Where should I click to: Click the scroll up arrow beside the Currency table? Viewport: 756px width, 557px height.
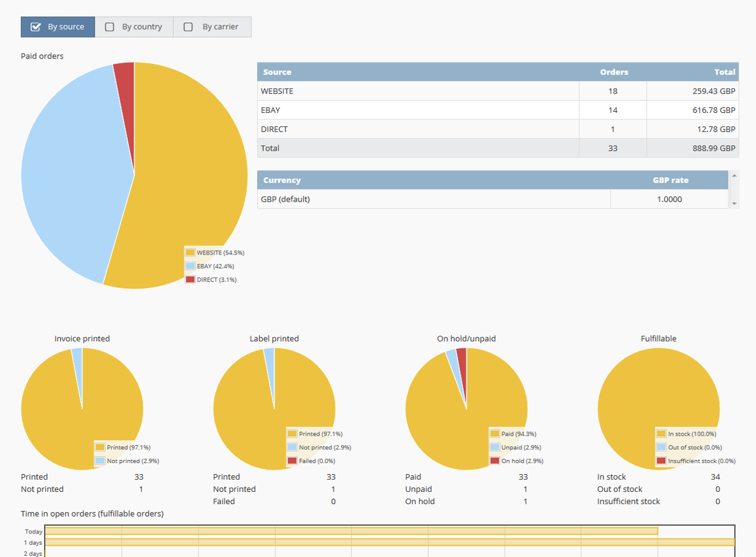click(x=734, y=175)
